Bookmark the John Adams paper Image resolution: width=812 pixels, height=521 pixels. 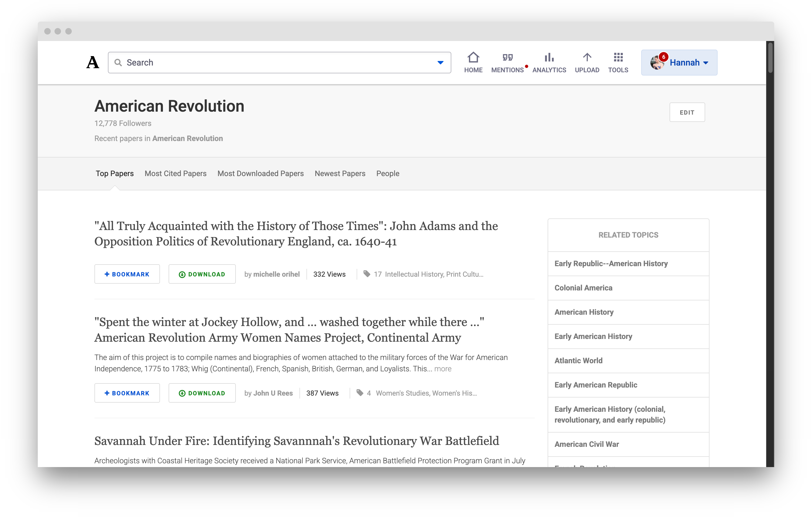click(x=127, y=274)
